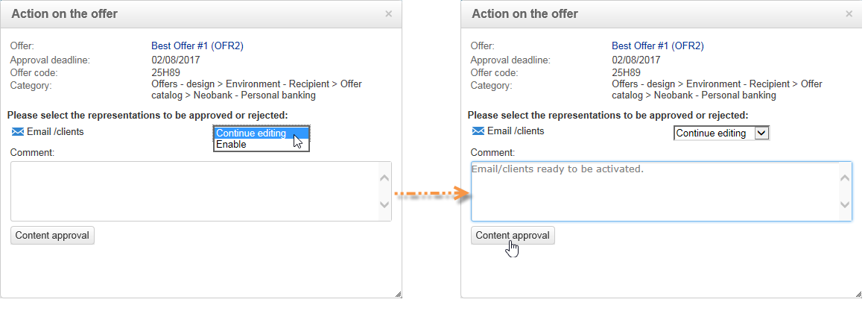Close the dialog with the filled-in comment
The width and height of the screenshot is (868, 314).
tap(849, 13)
